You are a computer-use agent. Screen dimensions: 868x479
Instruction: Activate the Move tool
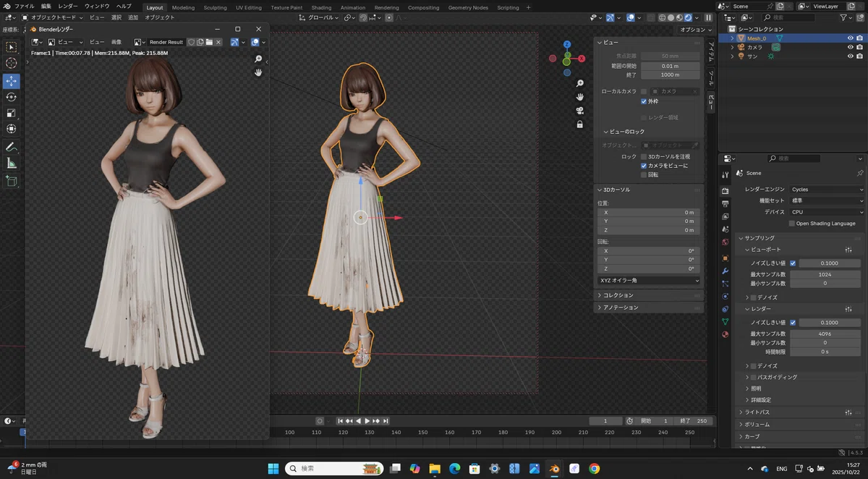pos(12,80)
